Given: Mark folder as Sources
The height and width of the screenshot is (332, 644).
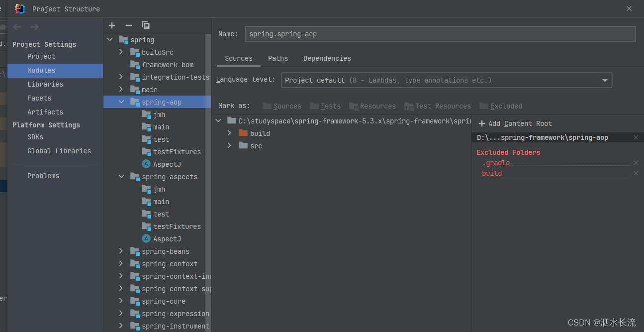Looking at the screenshot, I should [282, 106].
